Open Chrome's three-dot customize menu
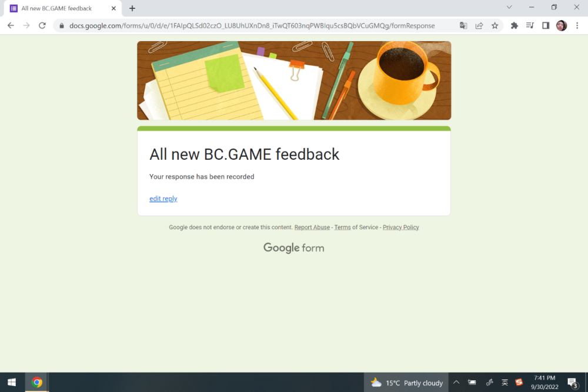The image size is (588, 392). (x=577, y=26)
